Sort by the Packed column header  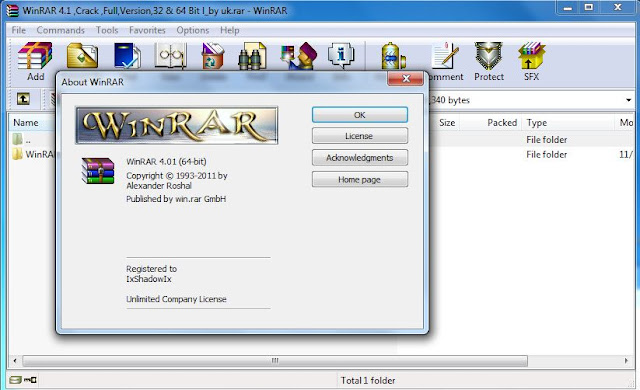click(491, 122)
